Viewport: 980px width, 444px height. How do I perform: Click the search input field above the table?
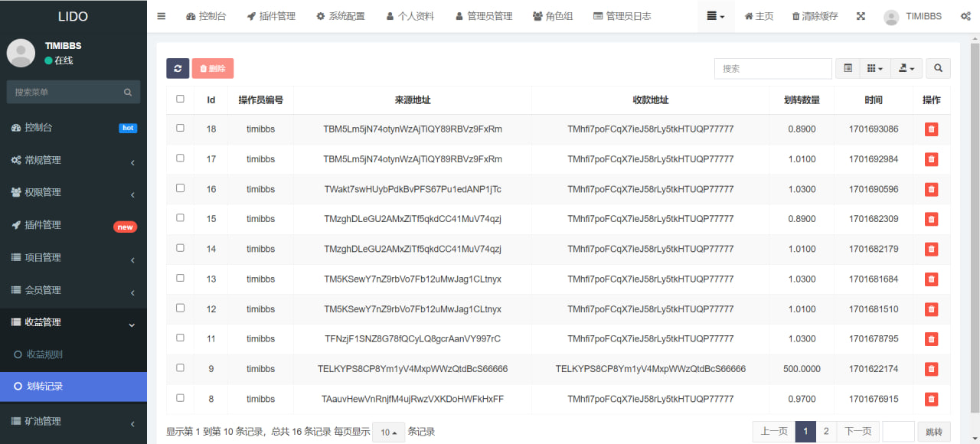(x=773, y=68)
